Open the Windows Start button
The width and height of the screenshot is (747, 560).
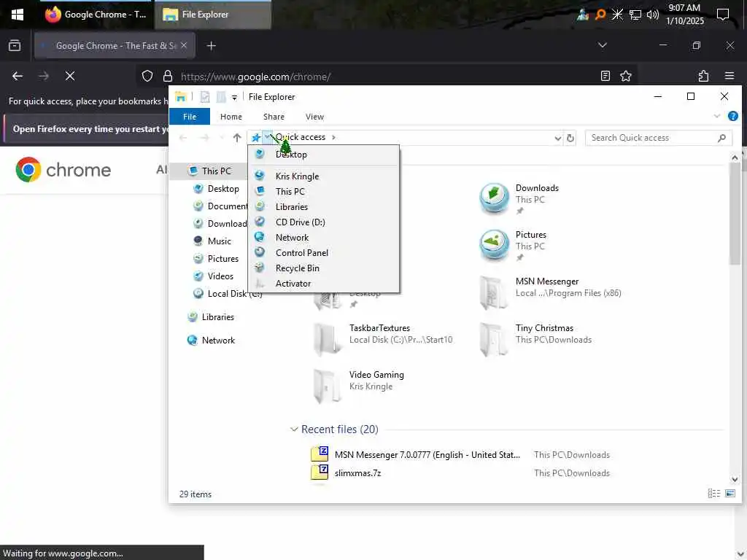point(18,15)
